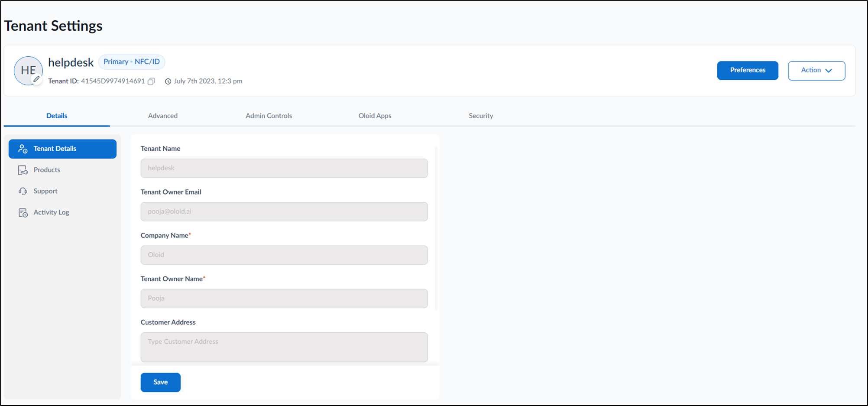Focus the Company Name field
Image resolution: width=868 pixels, height=406 pixels.
(284, 255)
